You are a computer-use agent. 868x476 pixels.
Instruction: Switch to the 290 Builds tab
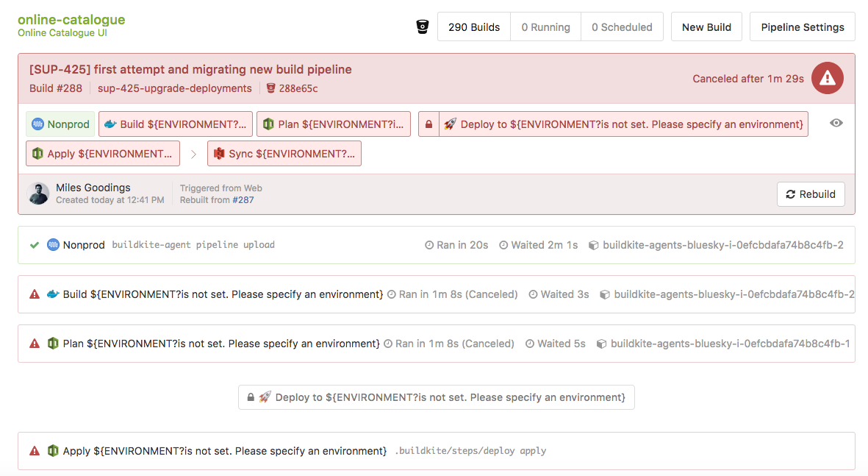pos(473,26)
